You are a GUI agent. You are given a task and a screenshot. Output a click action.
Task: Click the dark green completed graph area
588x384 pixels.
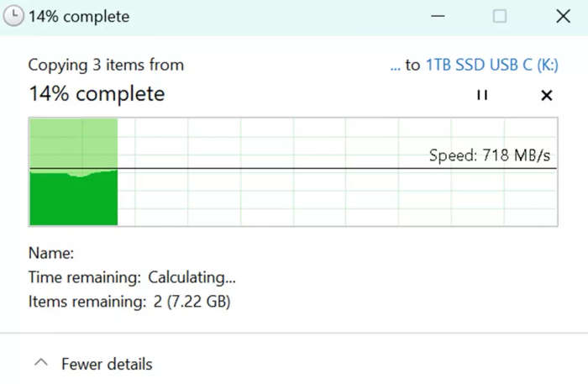click(x=74, y=199)
